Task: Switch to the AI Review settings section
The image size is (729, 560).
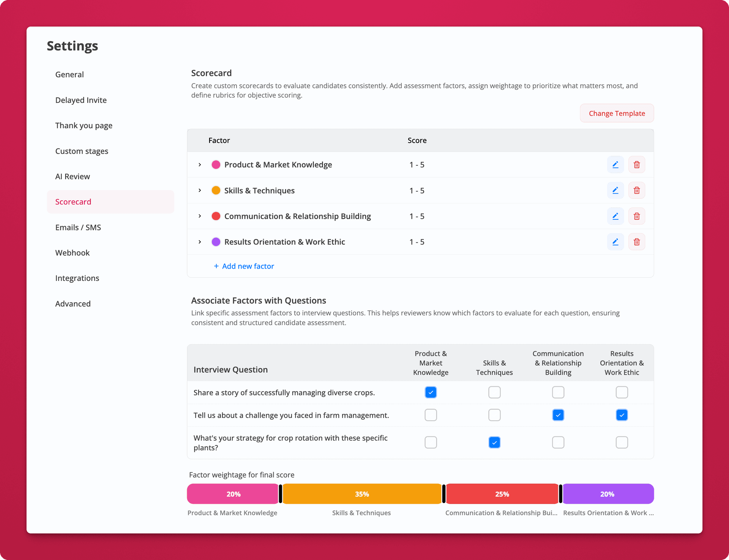Action: tap(73, 176)
